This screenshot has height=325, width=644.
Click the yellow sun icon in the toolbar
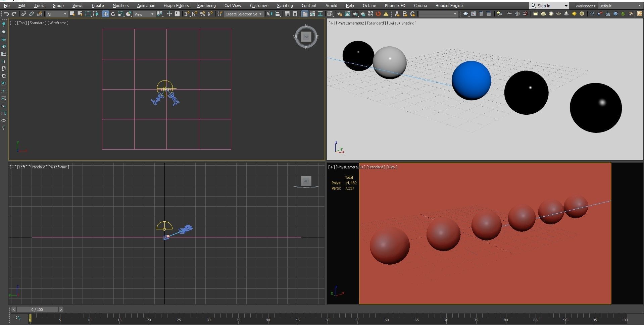pyautogui.click(x=574, y=14)
